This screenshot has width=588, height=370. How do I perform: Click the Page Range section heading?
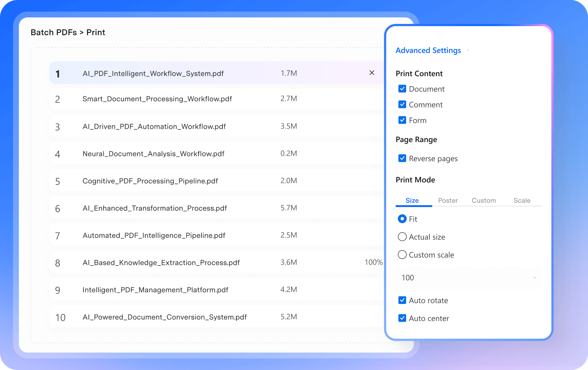(416, 140)
